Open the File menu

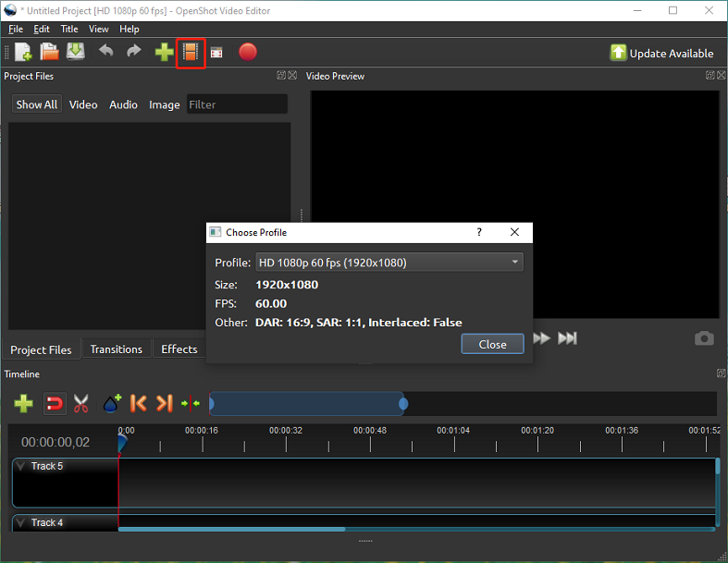point(16,29)
